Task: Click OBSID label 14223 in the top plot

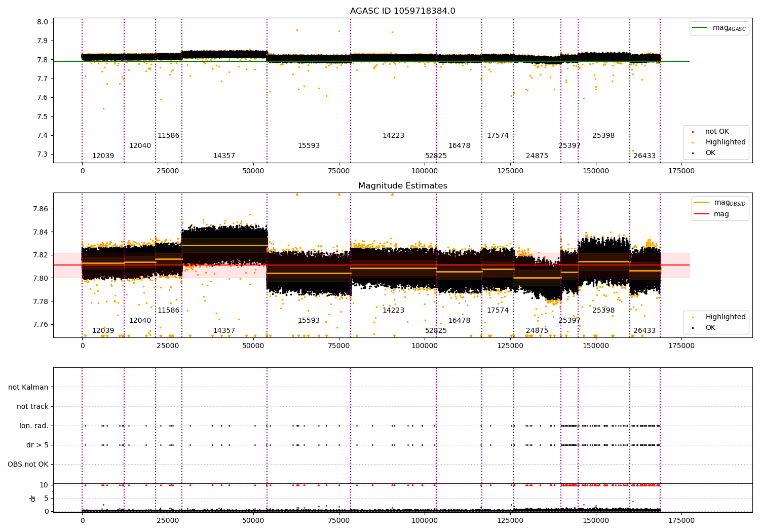Action: click(x=393, y=136)
